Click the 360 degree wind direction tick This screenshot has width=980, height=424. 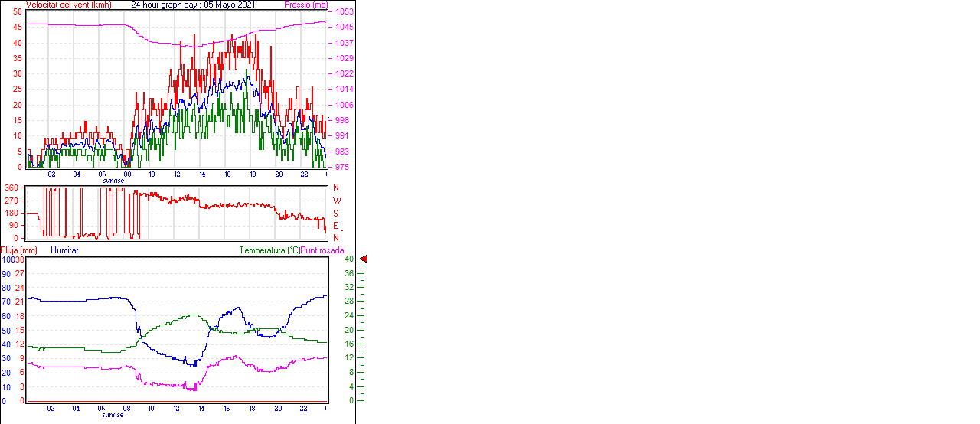pos(11,188)
